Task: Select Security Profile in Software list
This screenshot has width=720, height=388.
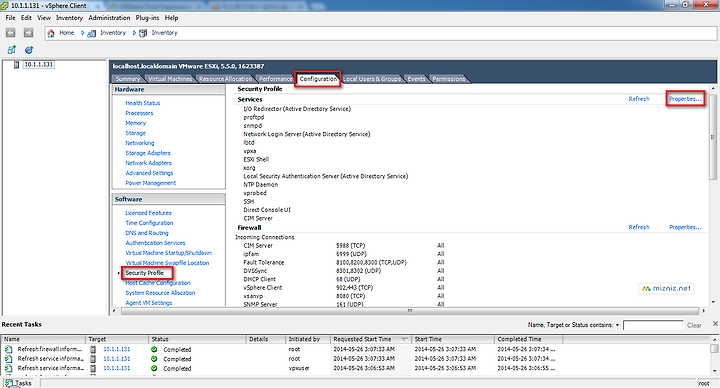Action: 145,273
